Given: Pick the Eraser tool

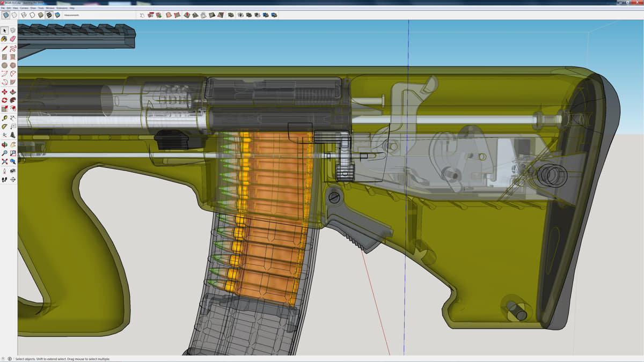Looking at the screenshot, I should tap(13, 39).
